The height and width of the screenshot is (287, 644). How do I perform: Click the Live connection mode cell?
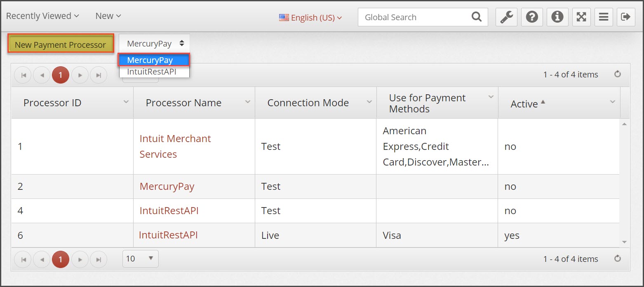coord(315,236)
